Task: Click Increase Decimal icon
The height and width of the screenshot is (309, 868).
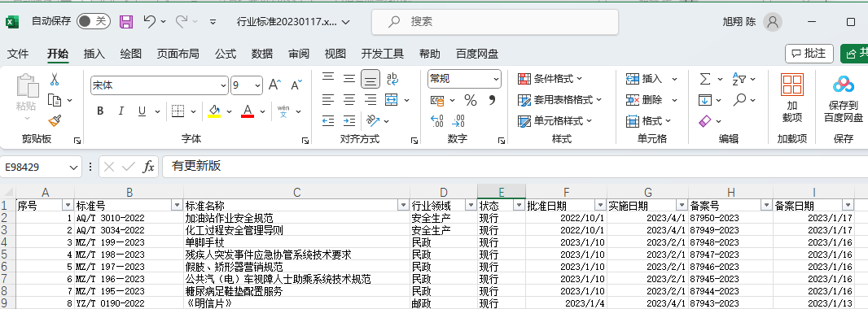Action: 437,120
